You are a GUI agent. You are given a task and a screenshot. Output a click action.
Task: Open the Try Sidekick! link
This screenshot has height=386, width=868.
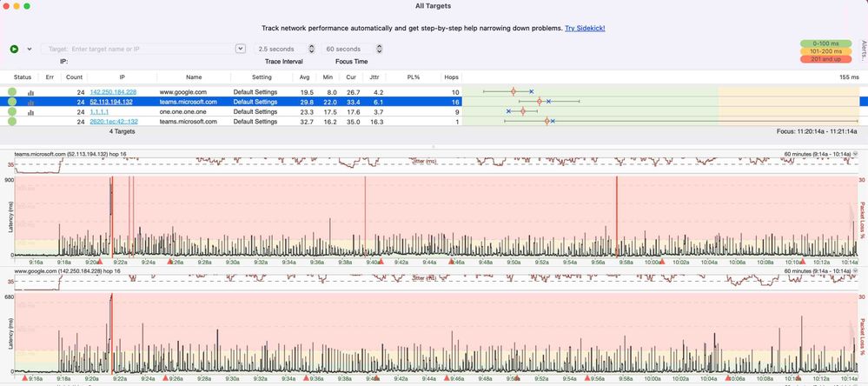(x=585, y=28)
